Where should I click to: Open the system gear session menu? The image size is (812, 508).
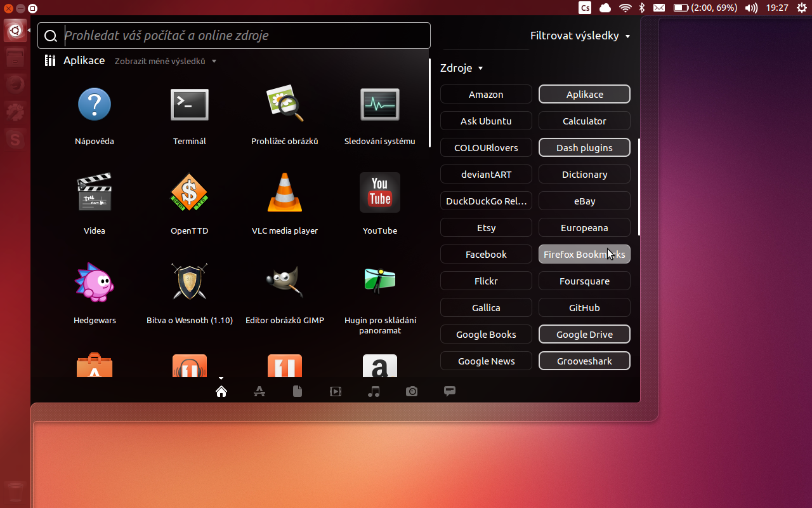point(801,8)
